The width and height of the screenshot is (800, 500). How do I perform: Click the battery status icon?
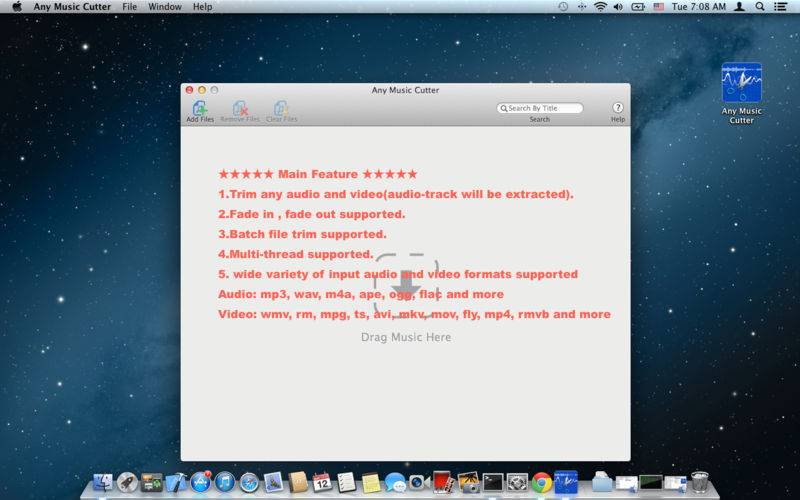point(638,7)
